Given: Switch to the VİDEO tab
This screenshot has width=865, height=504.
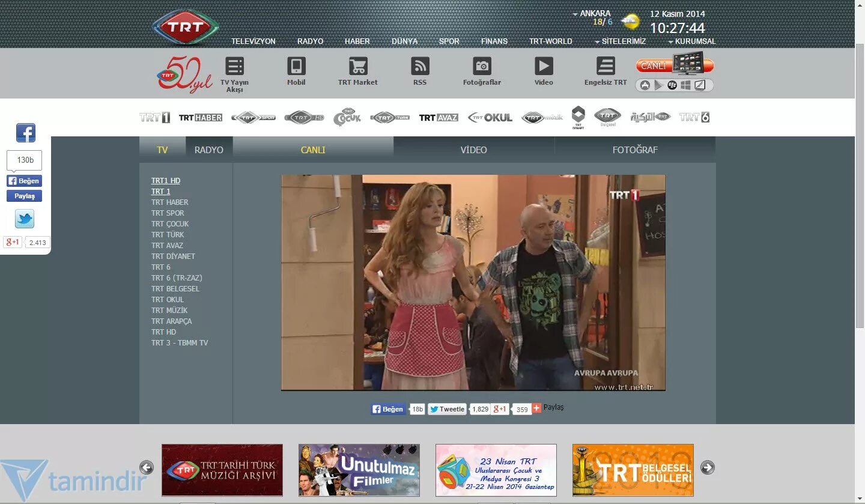Looking at the screenshot, I should click(474, 150).
